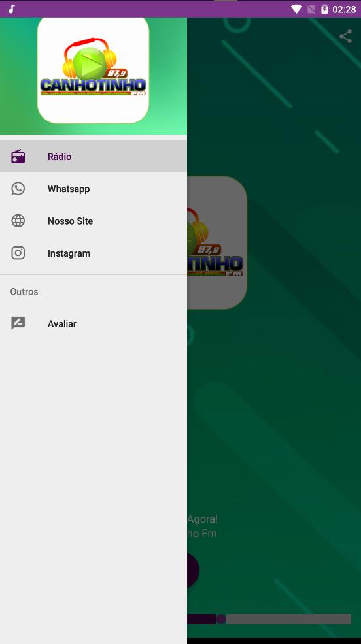Tap the Wi-Fi status icon
This screenshot has width=361, height=644.
[x=296, y=9]
